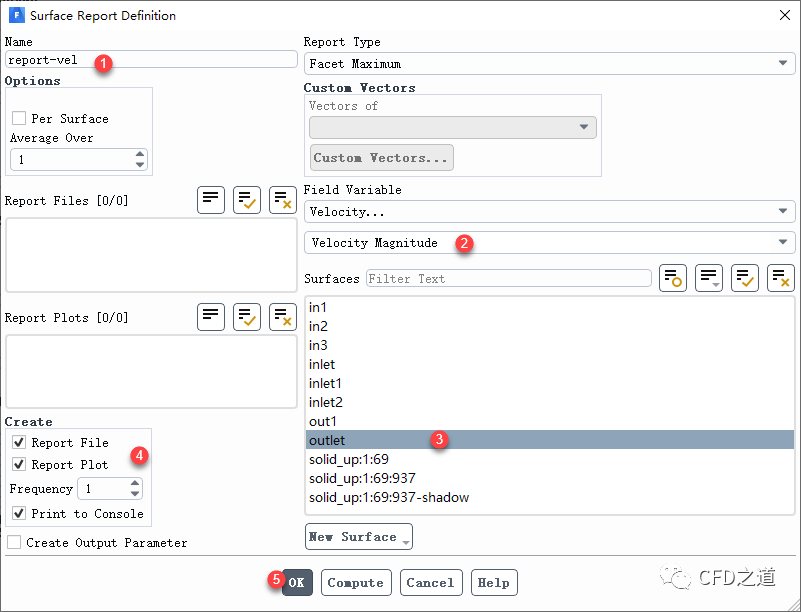This screenshot has width=801, height=612.
Task: Click the Surfaces Filter Text field
Action: 508,279
